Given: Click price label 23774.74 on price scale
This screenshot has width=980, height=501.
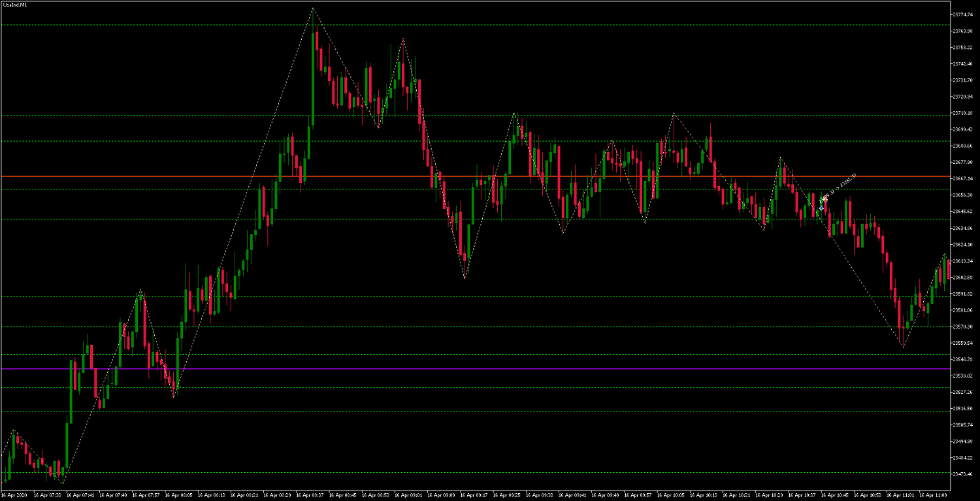Looking at the screenshot, I should 963,14.
